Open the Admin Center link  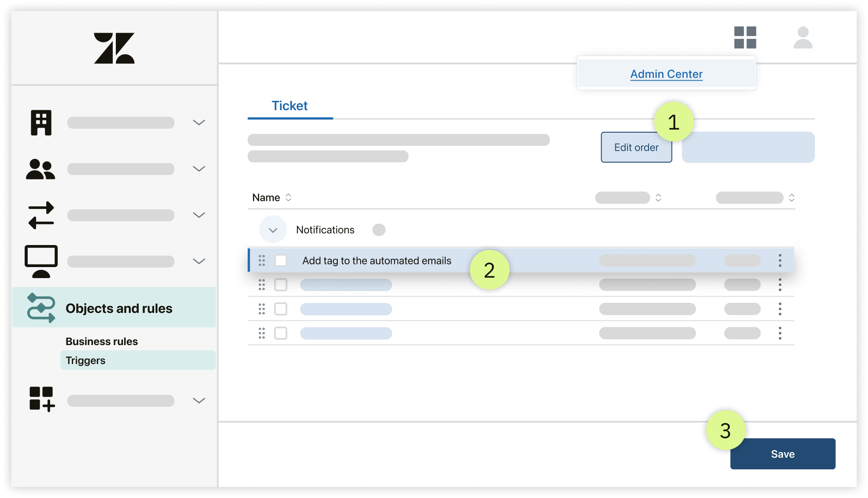666,74
